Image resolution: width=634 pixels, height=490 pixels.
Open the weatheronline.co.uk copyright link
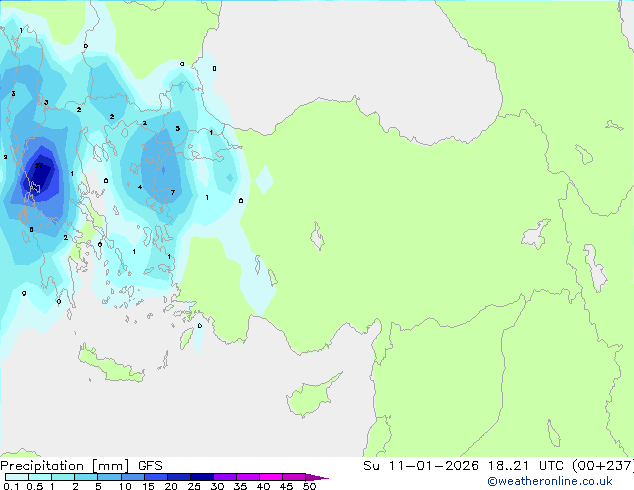click(x=550, y=481)
